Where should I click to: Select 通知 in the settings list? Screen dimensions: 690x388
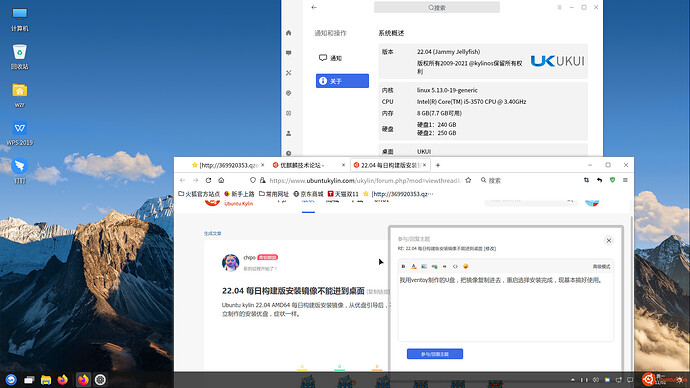click(x=342, y=58)
